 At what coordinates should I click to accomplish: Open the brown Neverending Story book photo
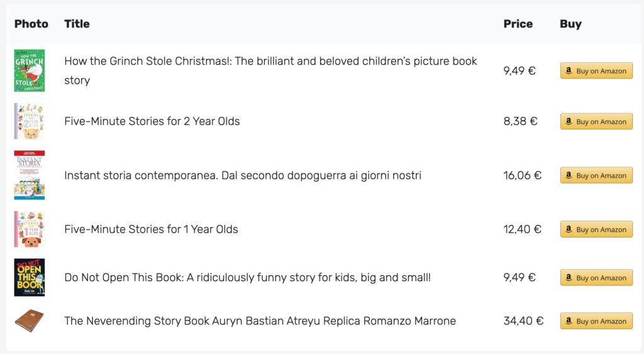coord(29,321)
